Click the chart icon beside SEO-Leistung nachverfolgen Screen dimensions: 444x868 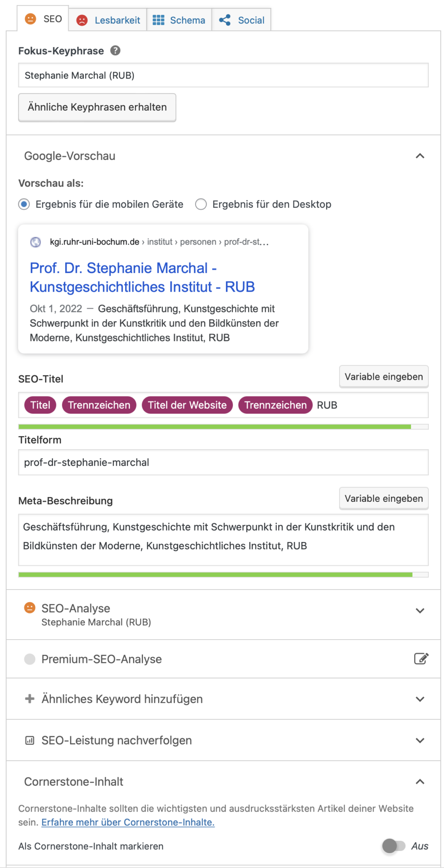tap(30, 740)
